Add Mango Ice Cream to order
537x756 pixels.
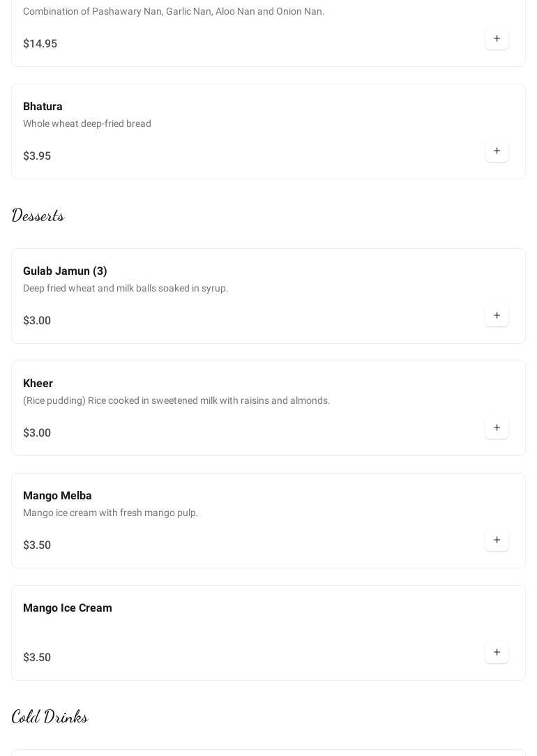pyautogui.click(x=497, y=653)
